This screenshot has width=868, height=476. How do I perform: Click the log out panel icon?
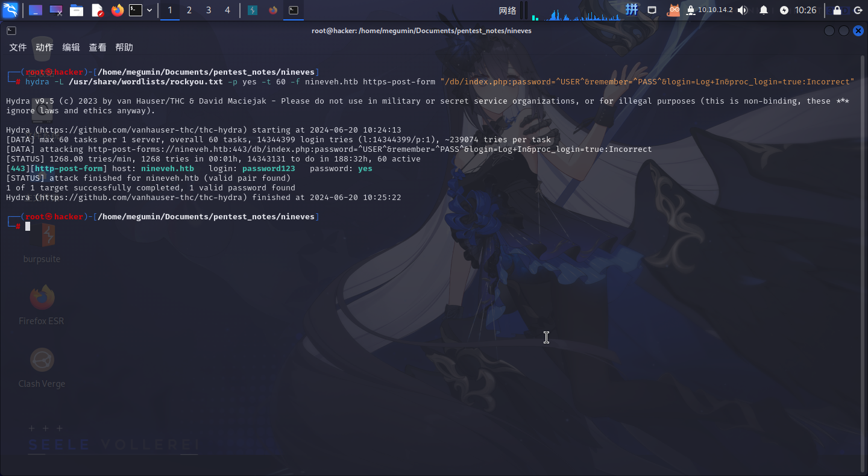(x=858, y=10)
